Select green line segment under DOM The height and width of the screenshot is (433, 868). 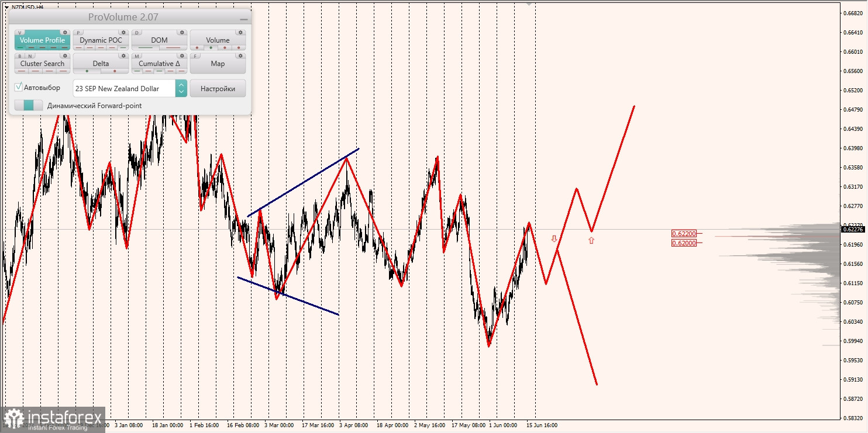click(146, 47)
